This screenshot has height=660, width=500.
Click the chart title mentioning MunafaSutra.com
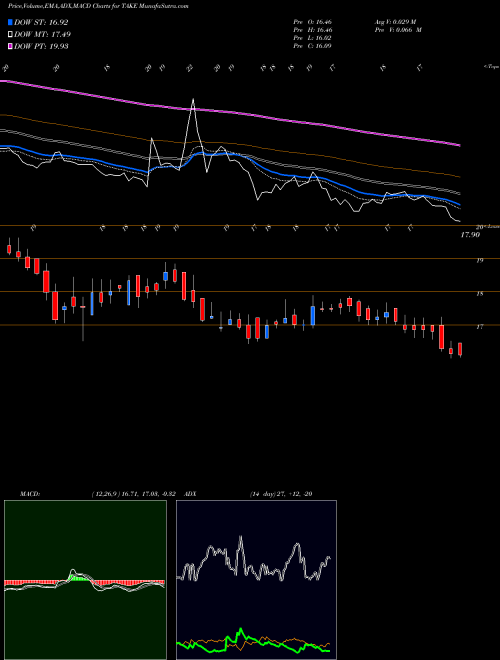tap(98, 6)
